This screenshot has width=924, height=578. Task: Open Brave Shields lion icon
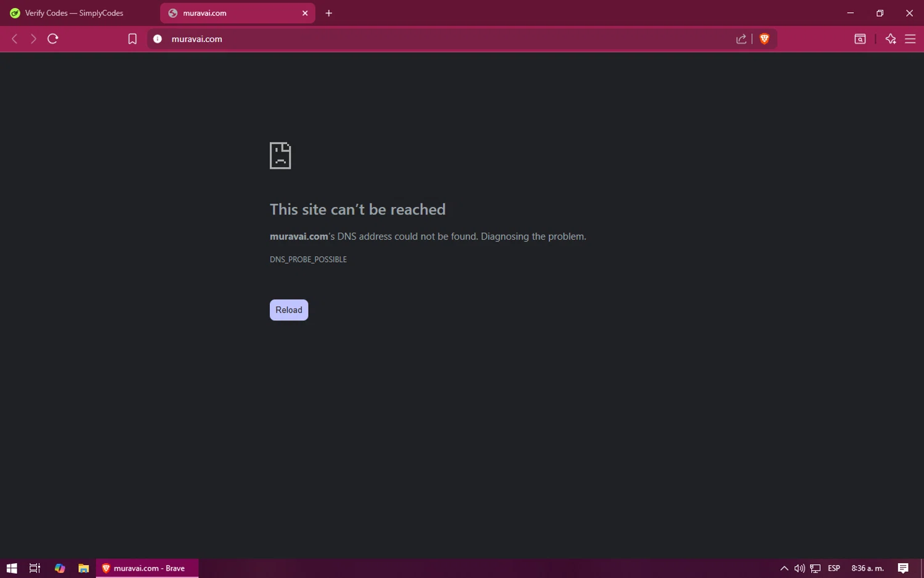tap(764, 39)
